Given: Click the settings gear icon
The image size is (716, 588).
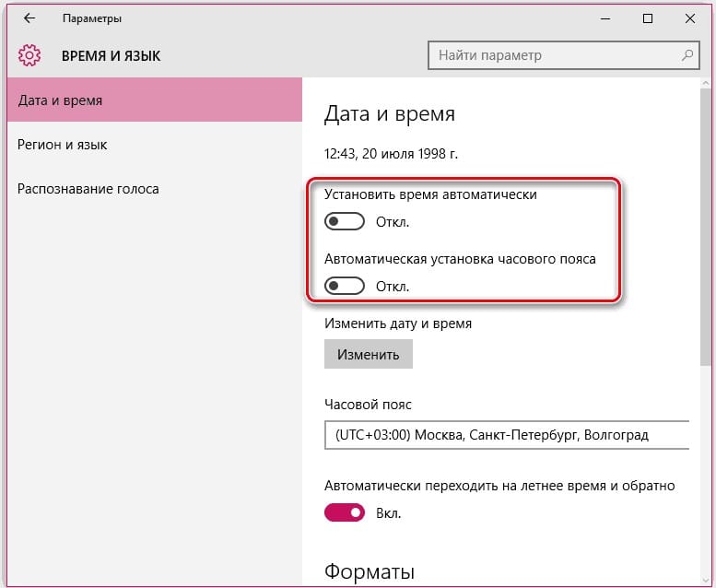Looking at the screenshot, I should [x=29, y=55].
